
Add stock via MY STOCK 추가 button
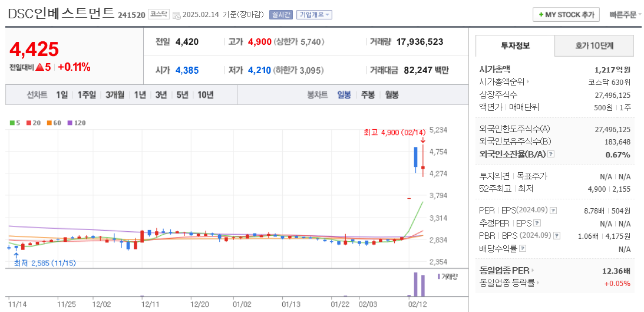tap(566, 14)
